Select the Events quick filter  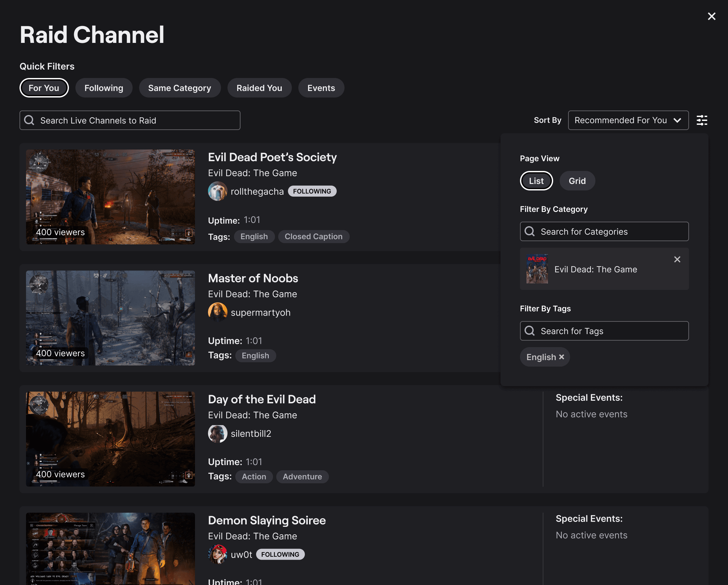pyautogui.click(x=321, y=88)
